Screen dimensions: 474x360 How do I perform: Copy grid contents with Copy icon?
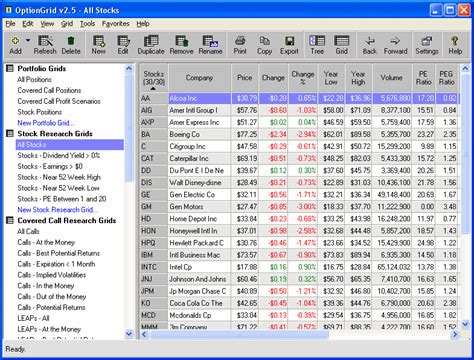tap(264, 45)
